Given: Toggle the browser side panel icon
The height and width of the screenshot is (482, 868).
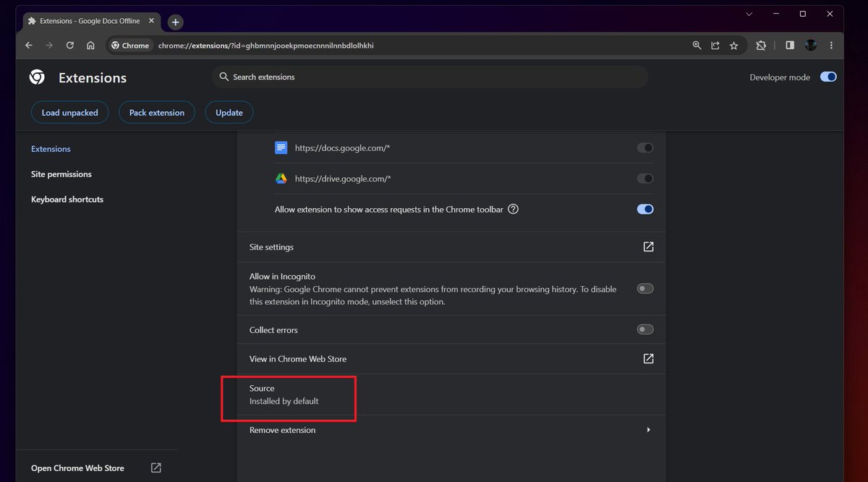Looking at the screenshot, I should tap(790, 46).
